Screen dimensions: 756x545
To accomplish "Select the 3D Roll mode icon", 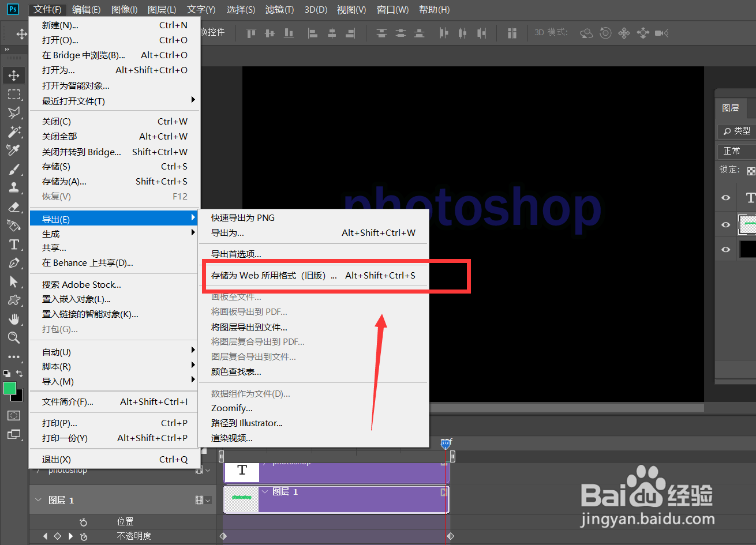I will pos(605,33).
